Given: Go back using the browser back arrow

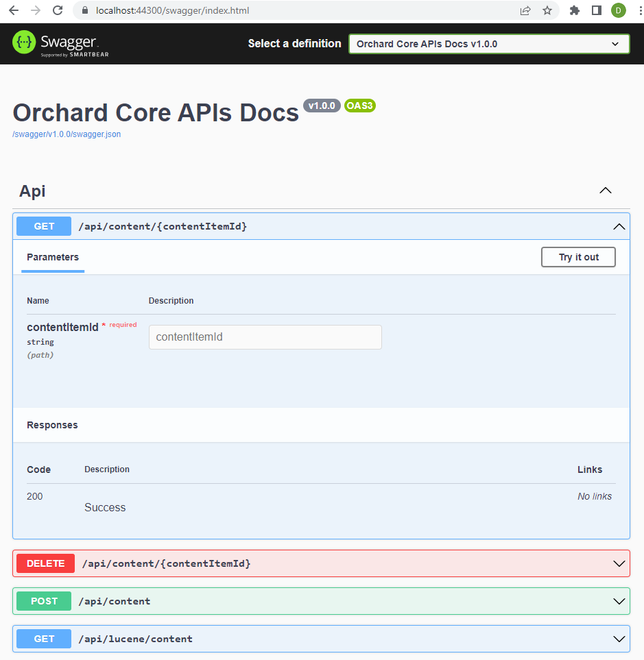Looking at the screenshot, I should pos(14,10).
